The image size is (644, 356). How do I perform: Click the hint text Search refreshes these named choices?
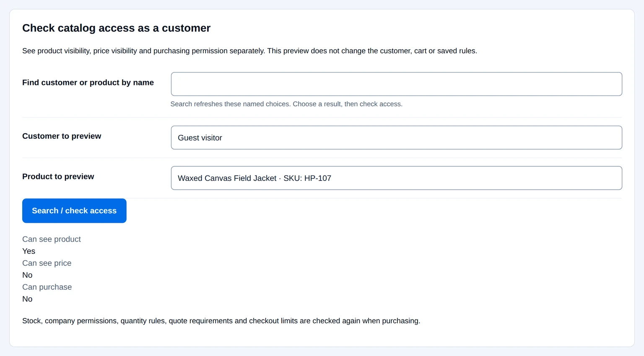[x=286, y=104]
